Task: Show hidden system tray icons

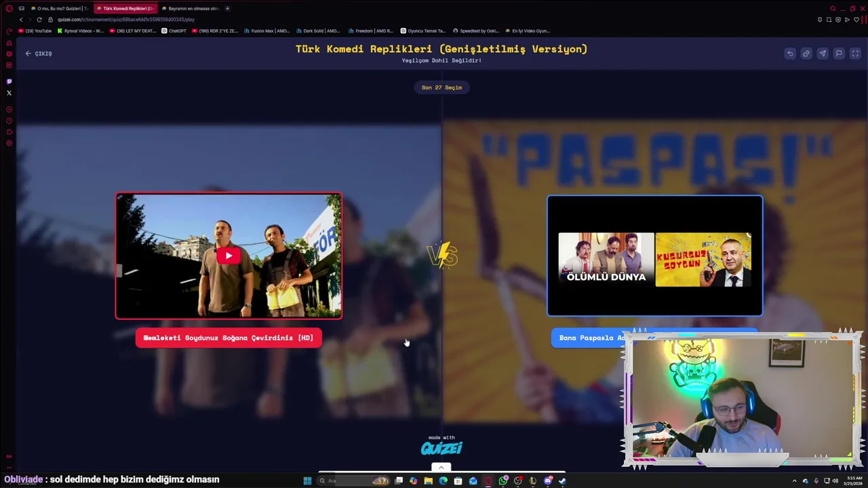Action: 794,481
